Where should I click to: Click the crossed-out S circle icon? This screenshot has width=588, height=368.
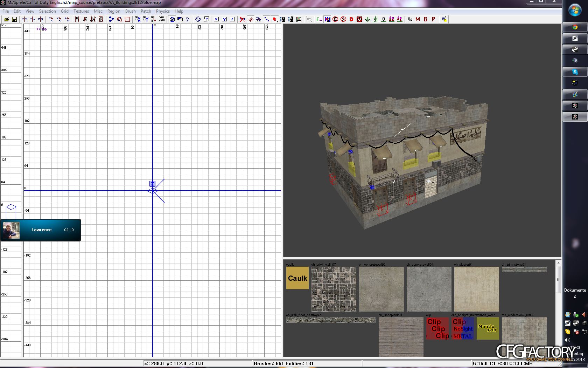click(x=343, y=19)
